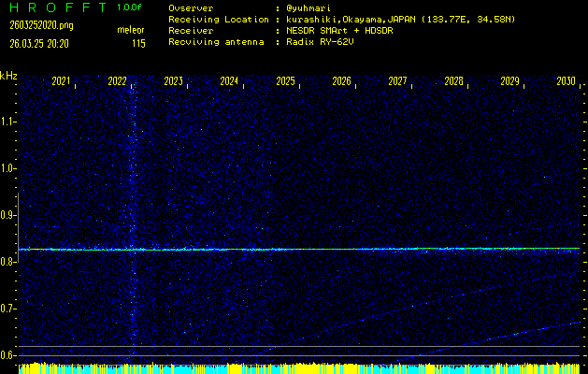Screen dimensions: 588x374
Task: Select the count value 115
Action: [x=138, y=43]
